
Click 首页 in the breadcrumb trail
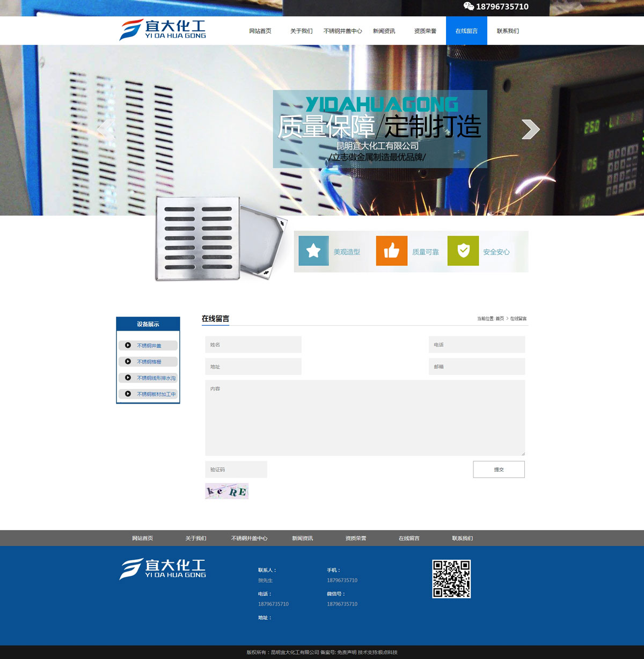[x=500, y=319]
